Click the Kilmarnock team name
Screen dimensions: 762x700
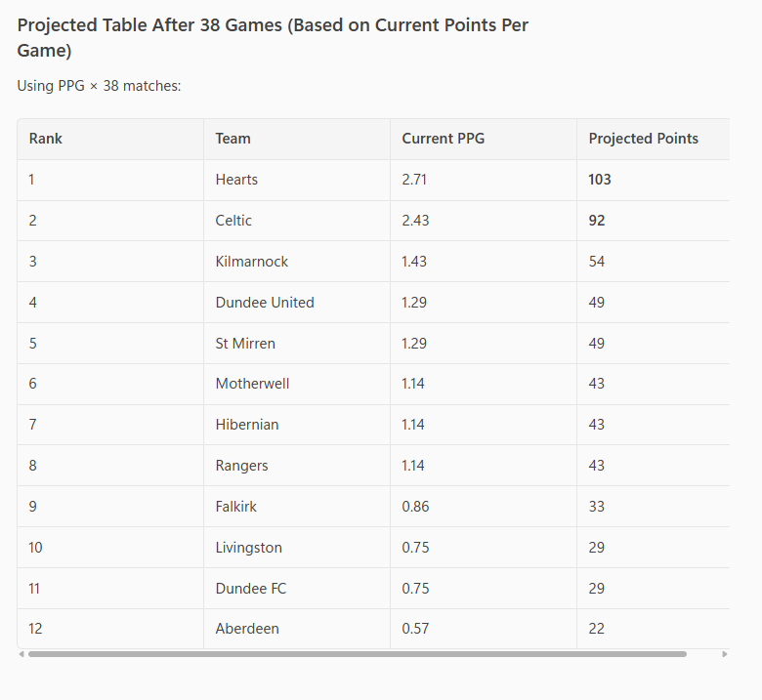tap(252, 262)
